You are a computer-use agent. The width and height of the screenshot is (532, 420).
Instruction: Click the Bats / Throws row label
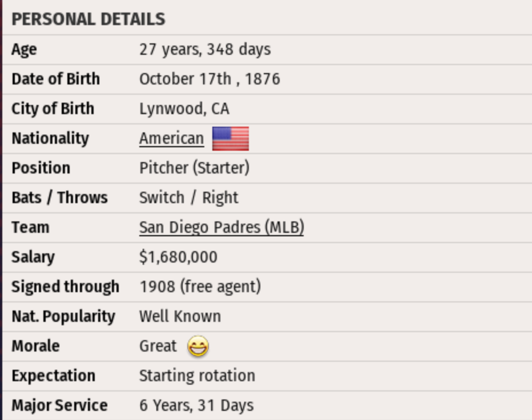pos(59,198)
